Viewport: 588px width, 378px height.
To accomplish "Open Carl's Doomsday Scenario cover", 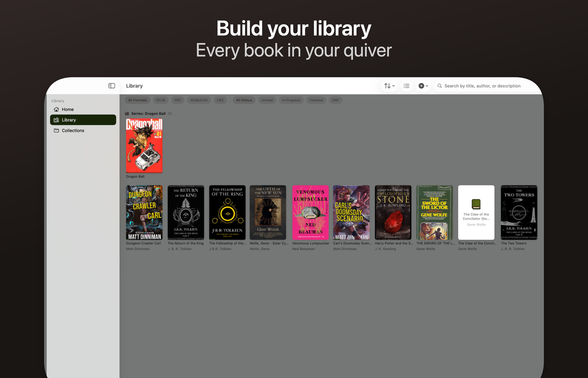I will pyautogui.click(x=351, y=212).
